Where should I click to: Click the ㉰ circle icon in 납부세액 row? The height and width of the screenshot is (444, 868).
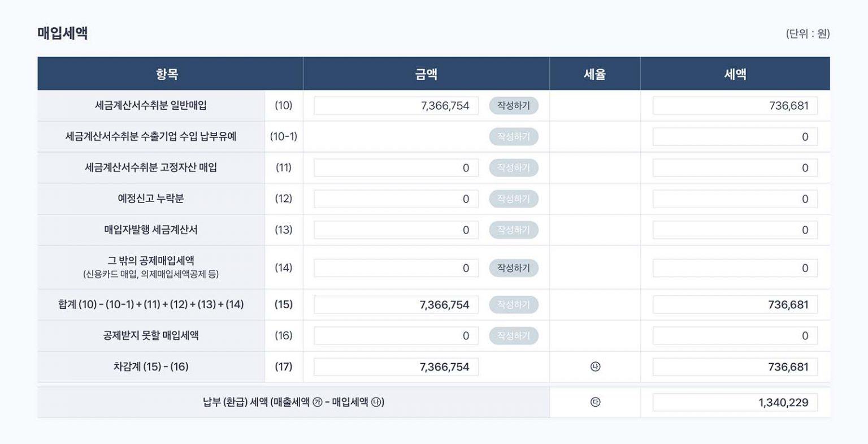coord(595,403)
